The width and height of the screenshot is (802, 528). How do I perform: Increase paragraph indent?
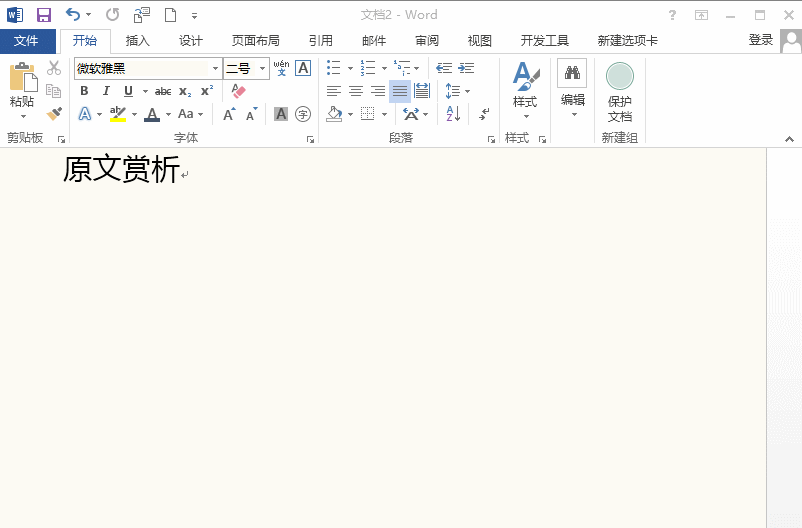(x=466, y=68)
